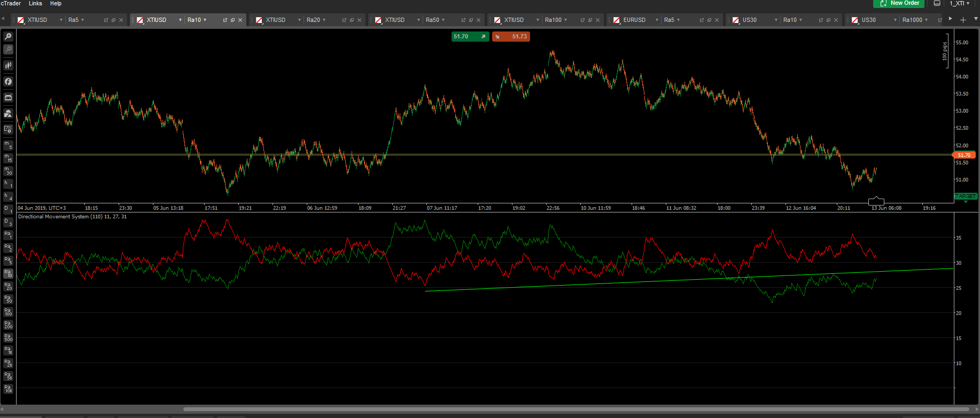Click the 51.70 price marker on the axis
Viewport: 980px width, 418px height.
(965, 155)
